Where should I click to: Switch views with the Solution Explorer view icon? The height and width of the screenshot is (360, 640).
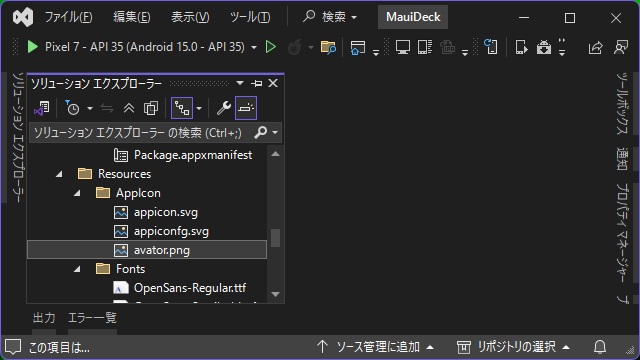point(42,108)
